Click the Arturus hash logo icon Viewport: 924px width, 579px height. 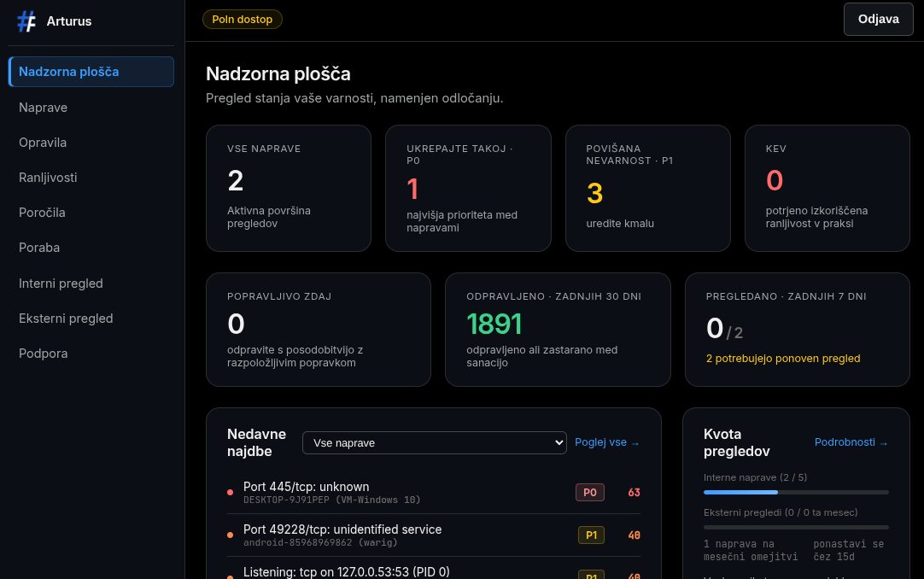26,21
